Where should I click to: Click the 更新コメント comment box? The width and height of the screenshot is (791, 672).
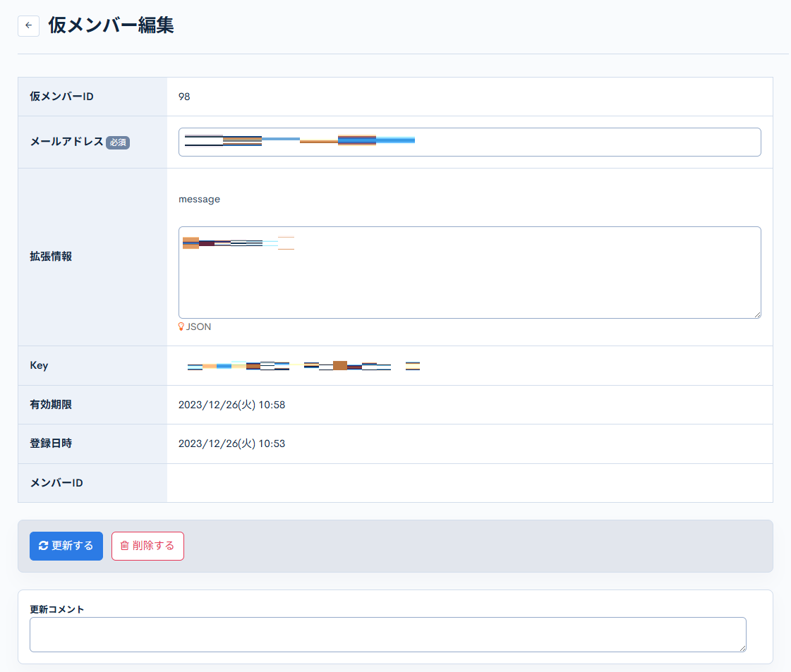[388, 634]
